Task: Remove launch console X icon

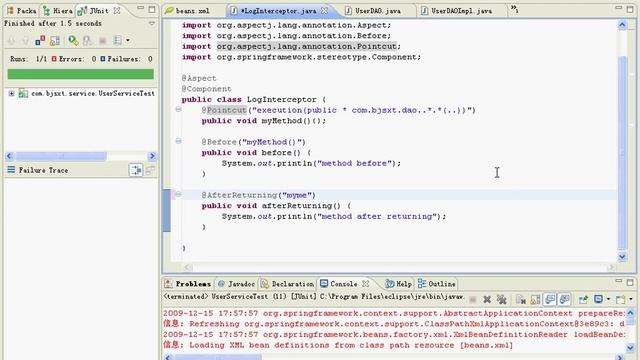Action: point(487,300)
